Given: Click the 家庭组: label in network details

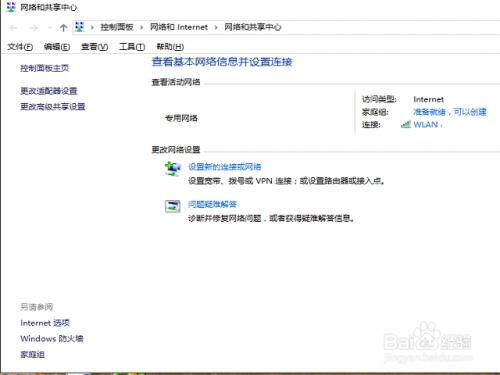Looking at the screenshot, I should coord(375,112).
